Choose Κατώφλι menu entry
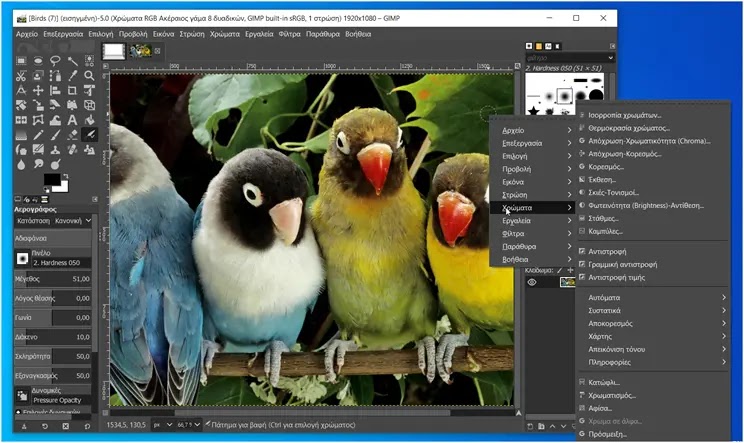This screenshot has width=744, height=443. click(x=653, y=382)
